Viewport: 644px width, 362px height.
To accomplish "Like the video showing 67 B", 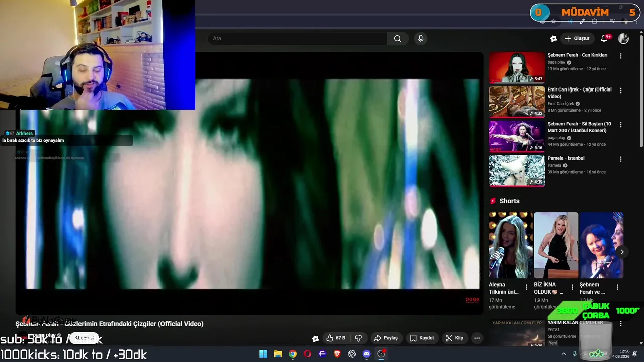I will [335, 338].
